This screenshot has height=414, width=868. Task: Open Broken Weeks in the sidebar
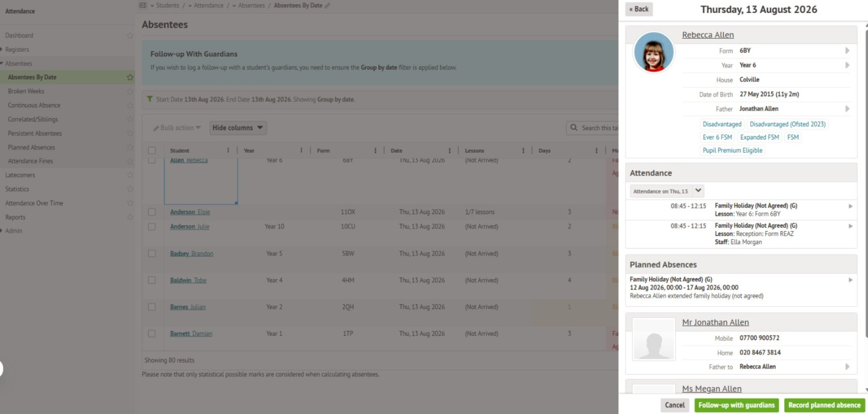pos(26,91)
